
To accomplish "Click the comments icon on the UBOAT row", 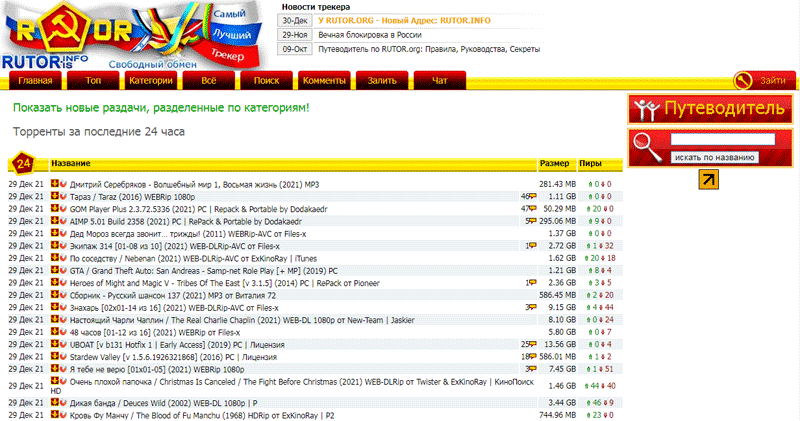I will pos(533,343).
